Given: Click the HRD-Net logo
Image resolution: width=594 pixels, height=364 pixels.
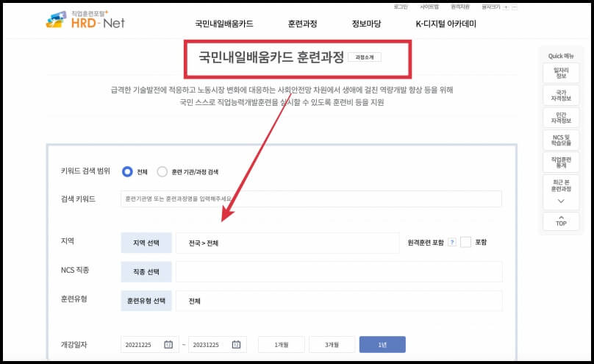Looking at the screenshot, I should tap(85, 20).
